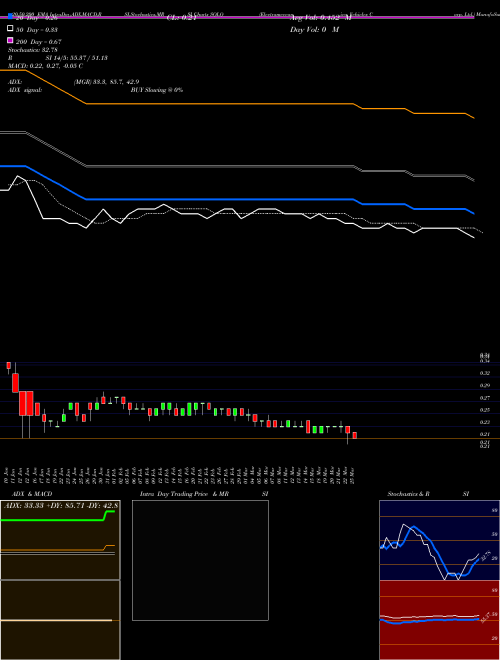The width and height of the screenshot is (500, 660).
Task: Select the '50 Day = 0.33' legend text
Action: [37, 30]
